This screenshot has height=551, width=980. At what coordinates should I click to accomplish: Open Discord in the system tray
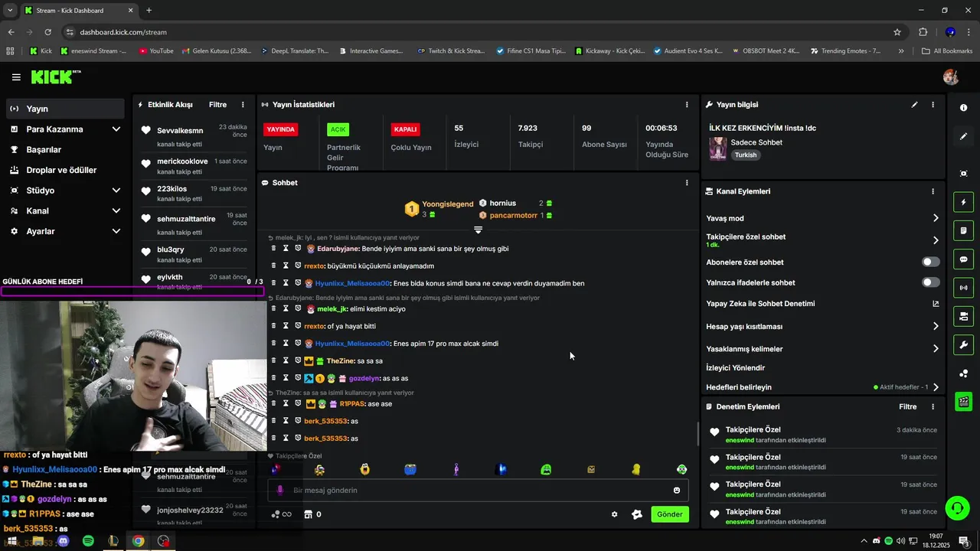pos(877,541)
